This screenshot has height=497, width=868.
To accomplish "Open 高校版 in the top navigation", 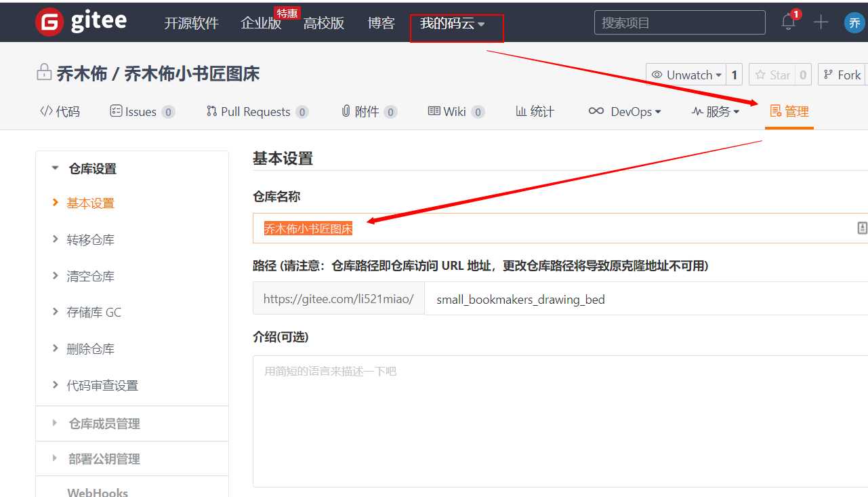I will 324,23.
